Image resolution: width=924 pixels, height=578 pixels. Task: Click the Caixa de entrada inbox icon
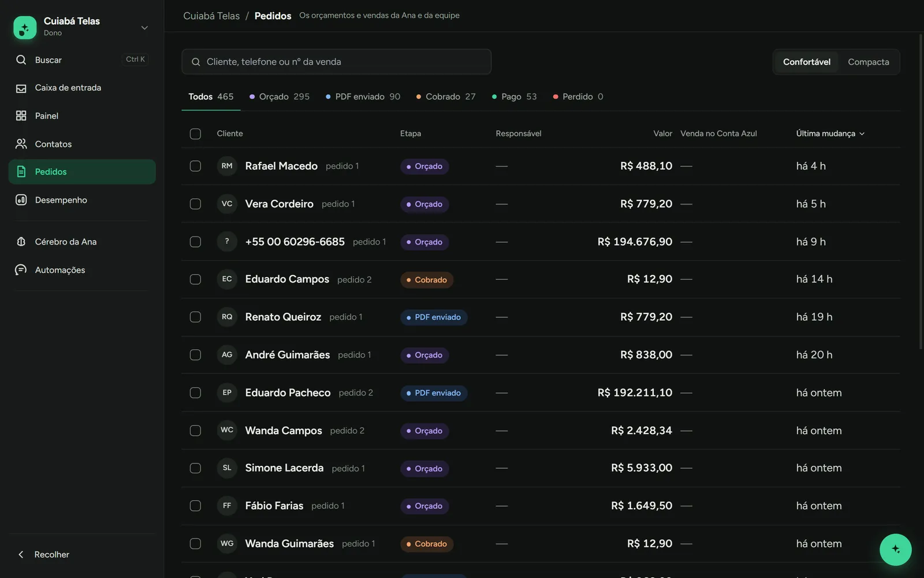point(21,88)
